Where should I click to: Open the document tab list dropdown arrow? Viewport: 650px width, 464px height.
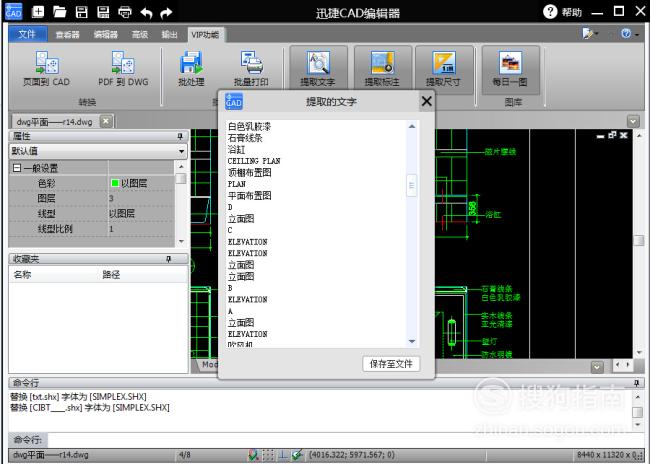pos(633,121)
